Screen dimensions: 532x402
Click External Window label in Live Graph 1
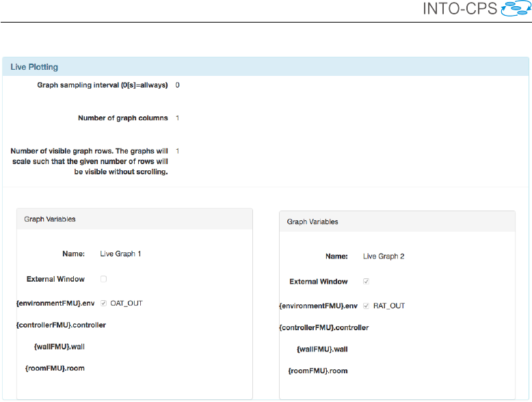click(x=55, y=279)
